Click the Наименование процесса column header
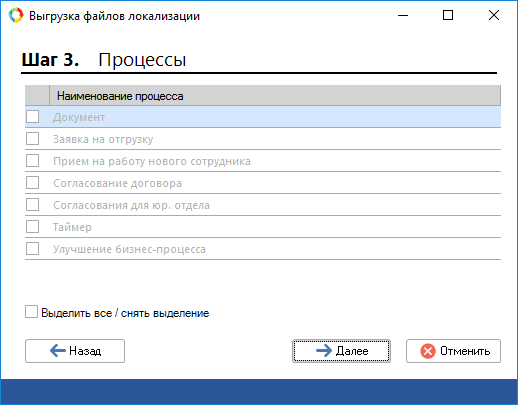This screenshot has height=405, width=518. point(275,96)
